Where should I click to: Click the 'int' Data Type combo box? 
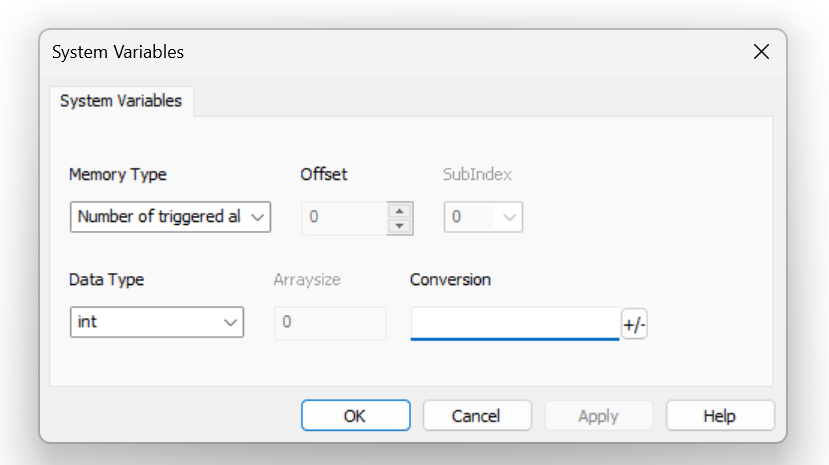point(156,322)
